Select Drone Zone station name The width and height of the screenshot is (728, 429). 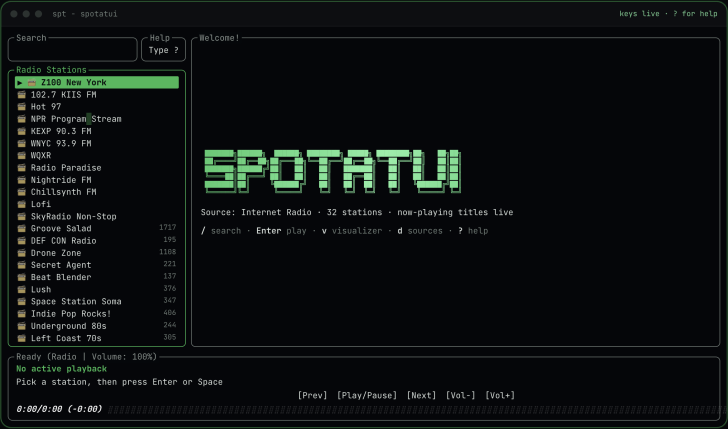[56, 253]
